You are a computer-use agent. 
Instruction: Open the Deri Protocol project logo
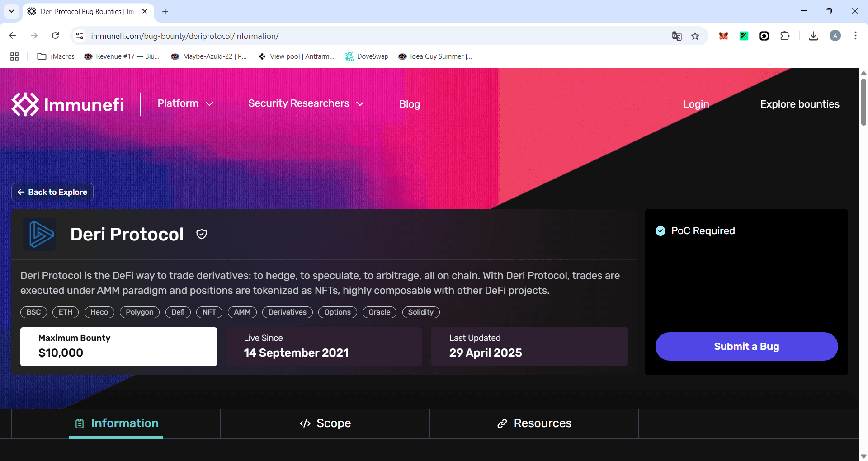tap(40, 234)
